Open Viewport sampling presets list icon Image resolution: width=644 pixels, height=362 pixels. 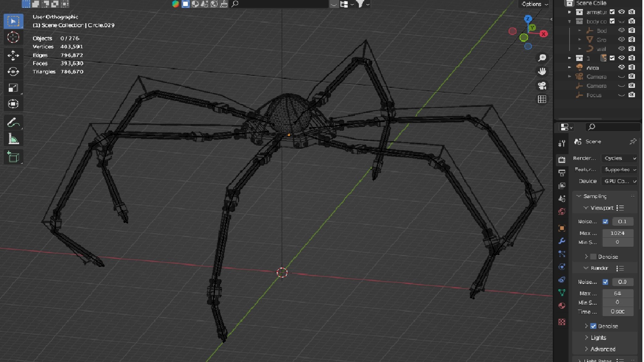[620, 208]
